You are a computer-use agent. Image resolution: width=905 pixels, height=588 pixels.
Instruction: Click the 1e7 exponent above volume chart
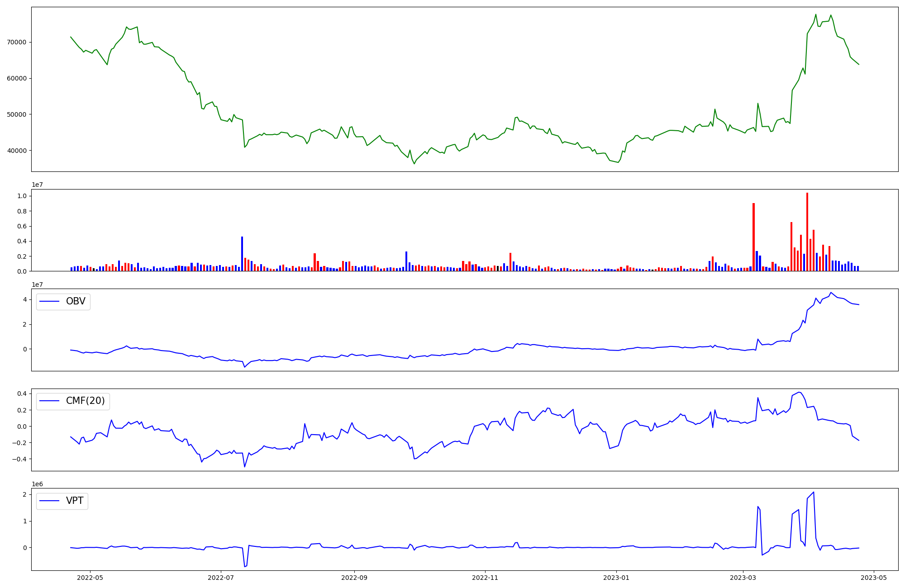37,185
